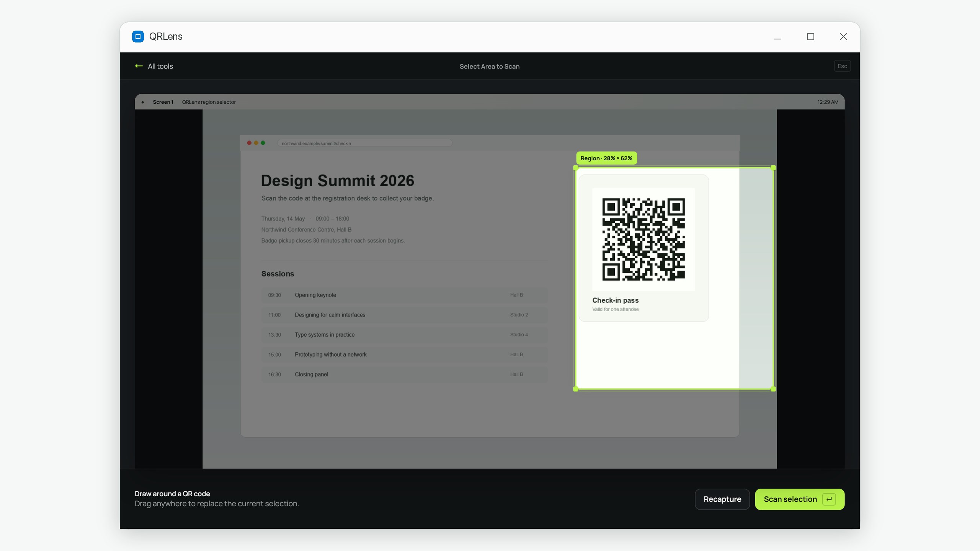Image resolution: width=980 pixels, height=551 pixels.
Task: Click the green window dot in preview
Action: pos(263,143)
